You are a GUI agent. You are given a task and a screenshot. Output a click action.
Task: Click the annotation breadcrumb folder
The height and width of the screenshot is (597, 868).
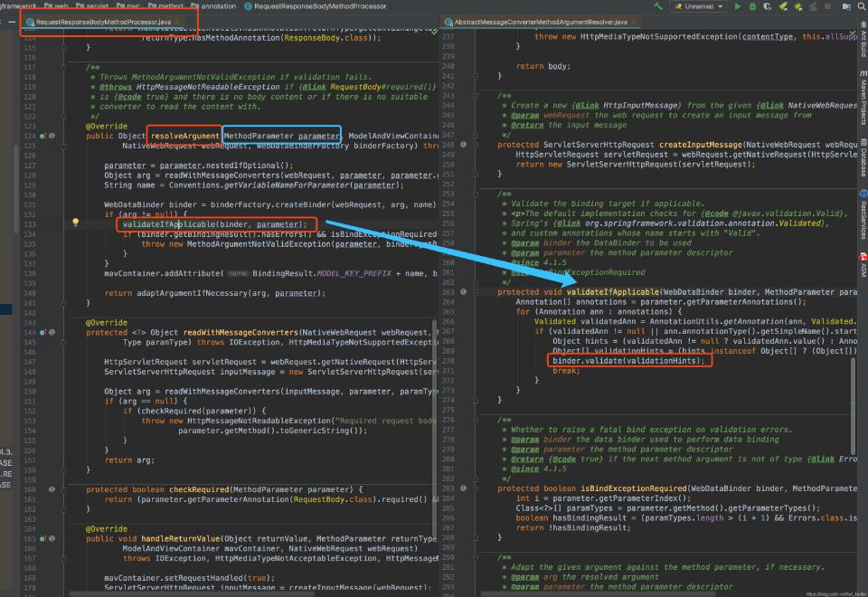(x=217, y=6)
